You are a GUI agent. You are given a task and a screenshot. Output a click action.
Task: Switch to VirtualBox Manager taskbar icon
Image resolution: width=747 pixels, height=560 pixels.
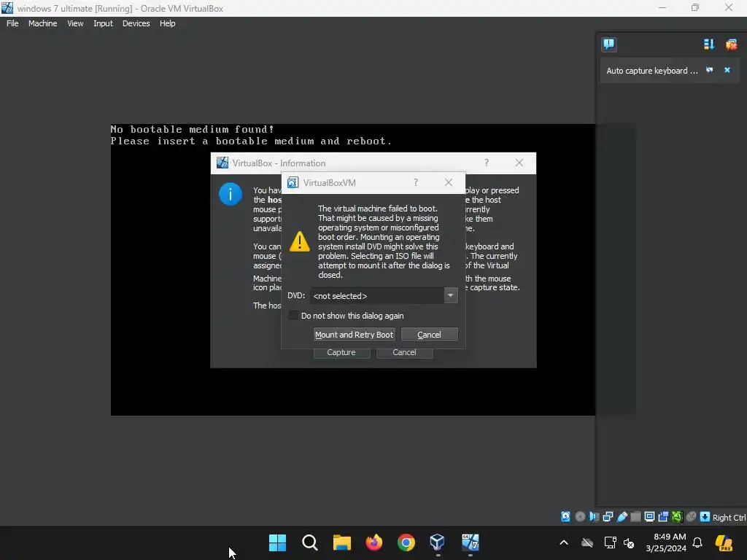coord(438,542)
